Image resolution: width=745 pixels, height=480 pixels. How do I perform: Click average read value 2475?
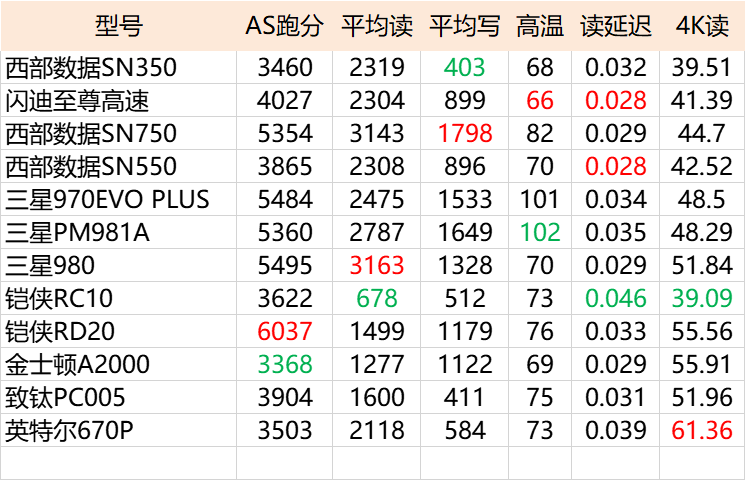tap(377, 200)
